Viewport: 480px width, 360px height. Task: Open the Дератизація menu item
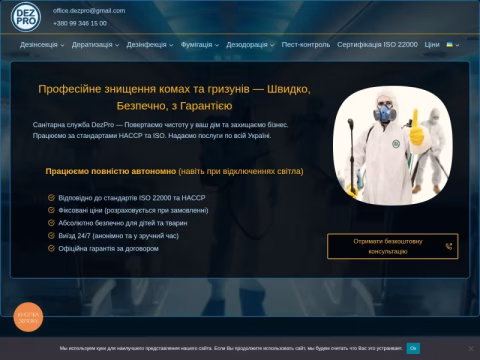coord(92,45)
